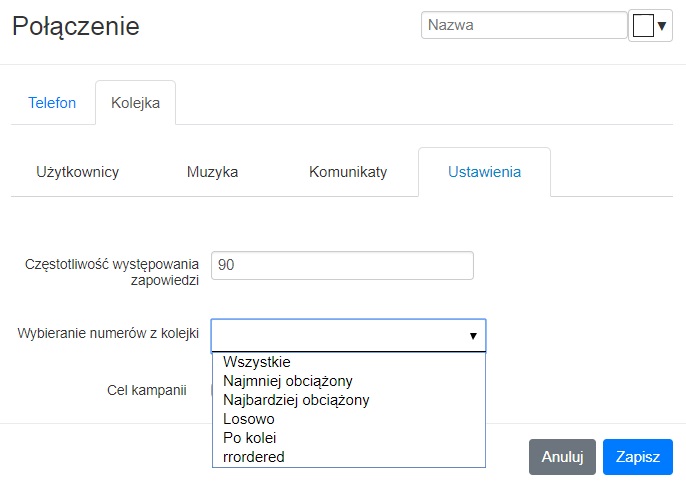686x487 pixels.
Task: Open the Muzyka sub-tab
Action: coord(213,172)
